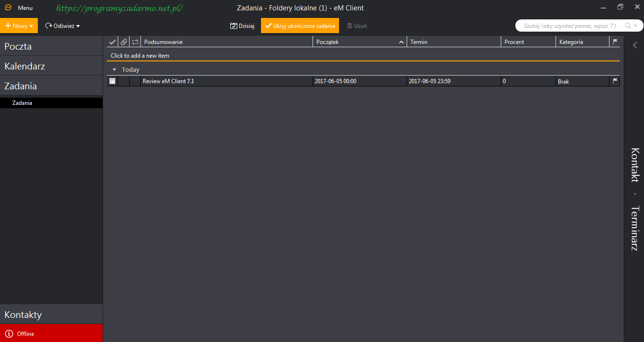This screenshot has height=342, width=644.
Task: Click the completed checkmark column header icon
Action: coord(112,42)
